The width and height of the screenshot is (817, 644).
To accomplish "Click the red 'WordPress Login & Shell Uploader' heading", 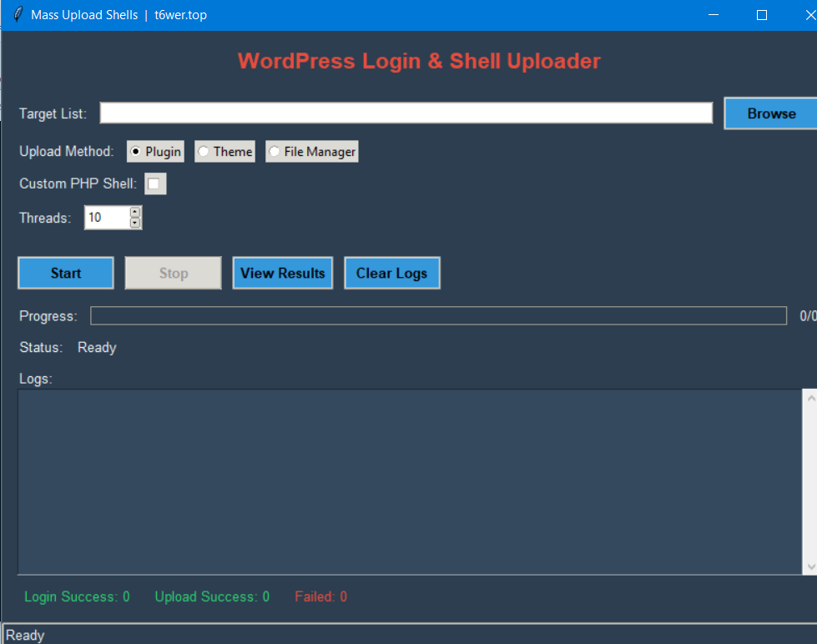I will (420, 61).
